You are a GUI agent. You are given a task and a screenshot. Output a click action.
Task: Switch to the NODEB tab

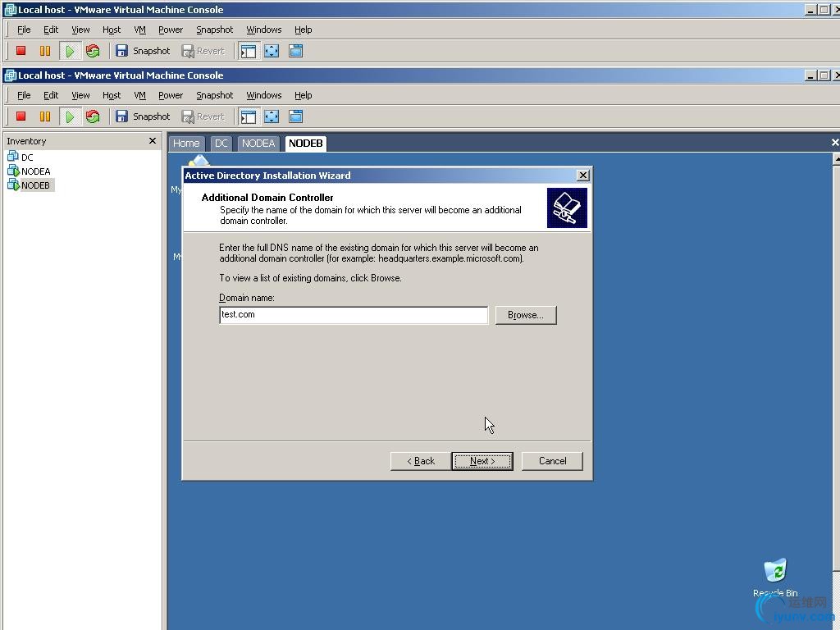(305, 143)
